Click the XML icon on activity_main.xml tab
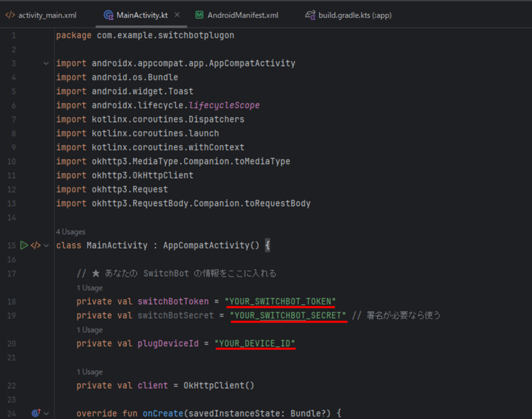Viewport: 532px width, 419px height. click(10, 15)
